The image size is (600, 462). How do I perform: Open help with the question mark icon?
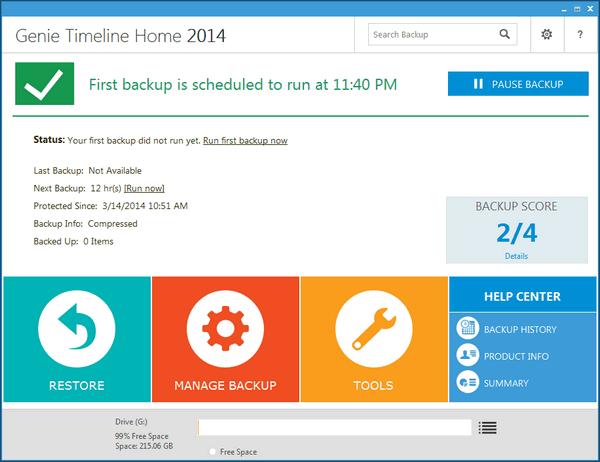580,34
